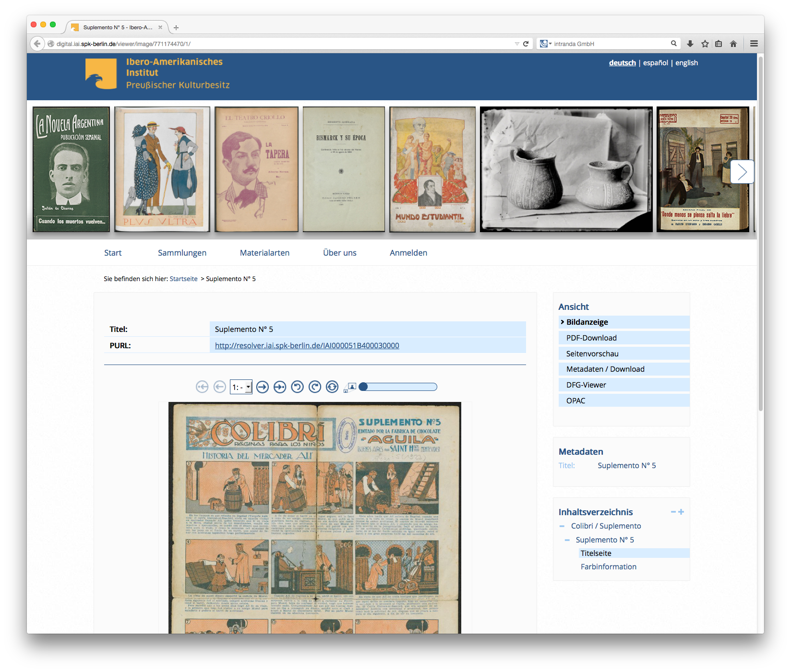This screenshot has height=672, width=791.
Task: Switch language to deutsch
Action: click(622, 63)
